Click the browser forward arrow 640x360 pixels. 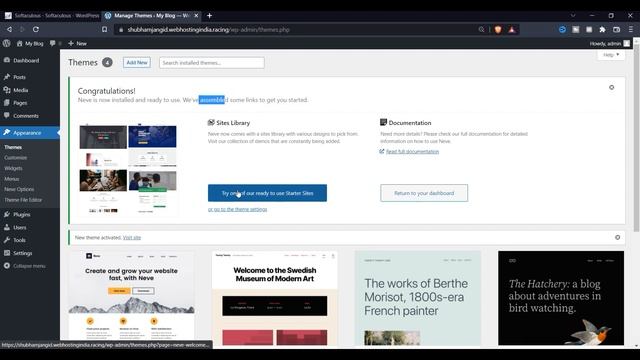[x=22, y=29]
